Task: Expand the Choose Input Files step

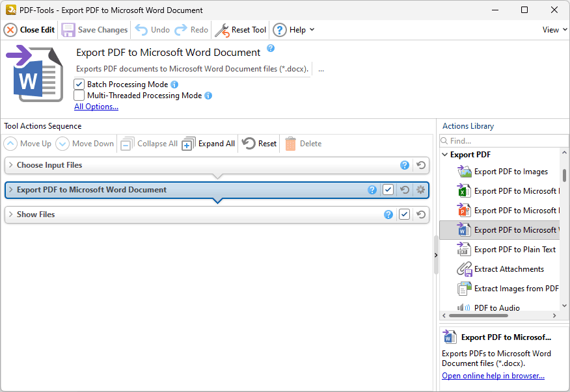Action: point(10,165)
